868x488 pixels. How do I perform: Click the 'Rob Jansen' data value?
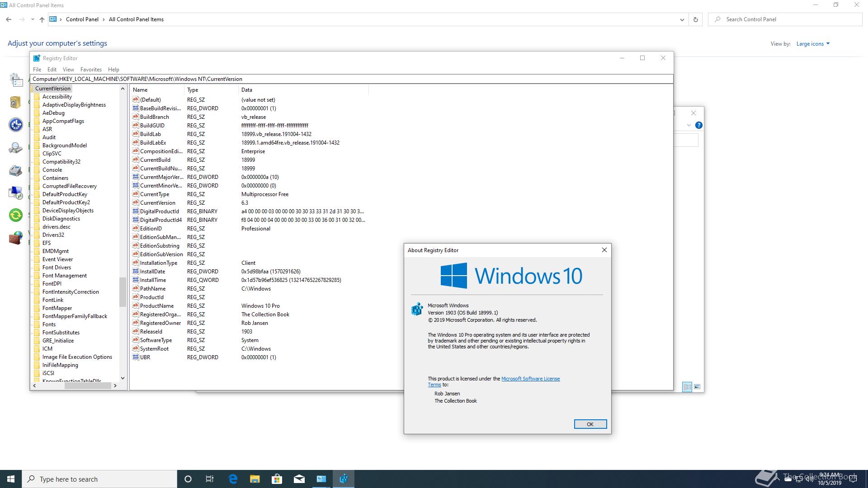click(255, 323)
